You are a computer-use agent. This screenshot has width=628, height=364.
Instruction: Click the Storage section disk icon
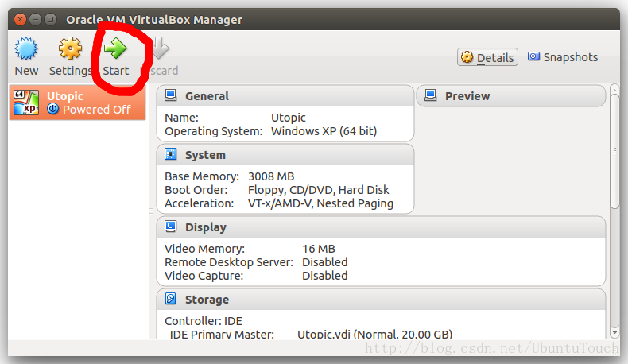pos(170,299)
